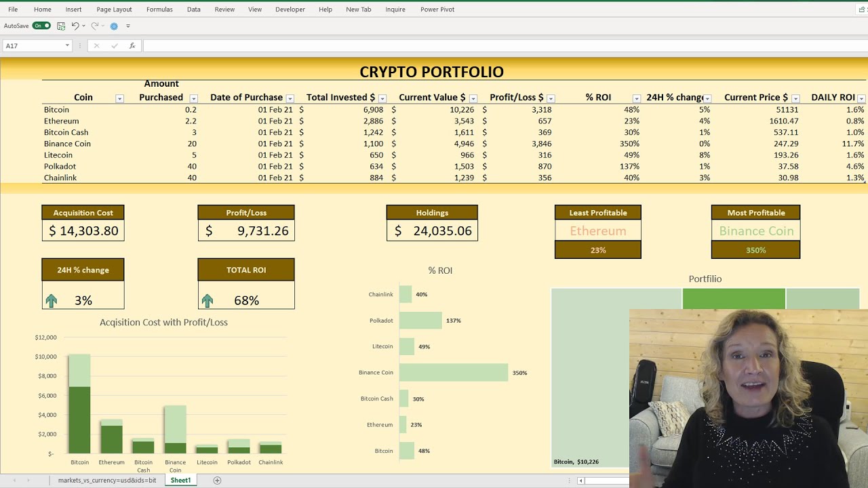This screenshot has height=488, width=868.
Task: Click the Insert Function fx icon
Action: pyautogui.click(x=132, y=45)
